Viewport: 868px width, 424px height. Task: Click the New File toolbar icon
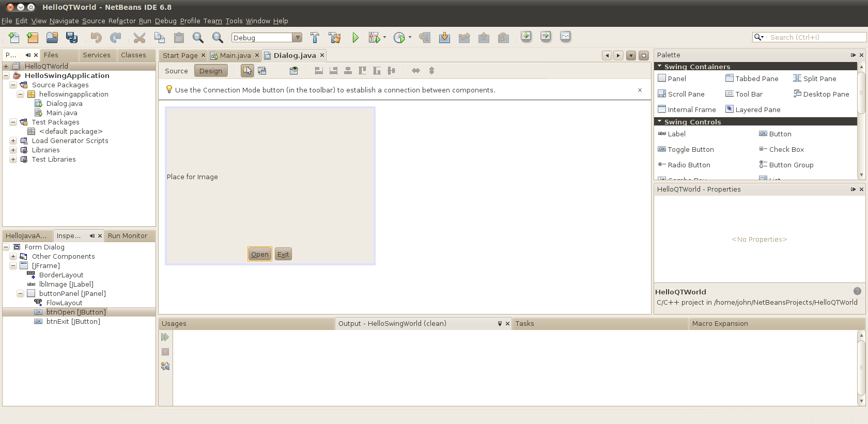click(x=14, y=38)
